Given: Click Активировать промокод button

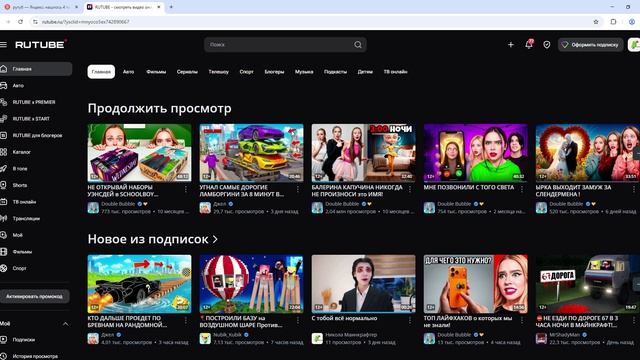Looking at the screenshot, I should [34, 296].
